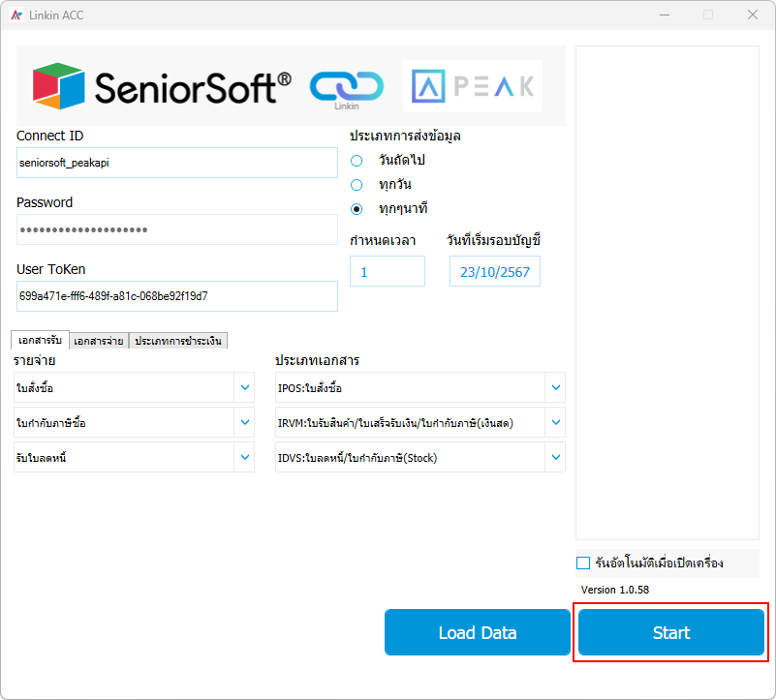Select the ทุกวัน radio option

pyautogui.click(x=357, y=185)
